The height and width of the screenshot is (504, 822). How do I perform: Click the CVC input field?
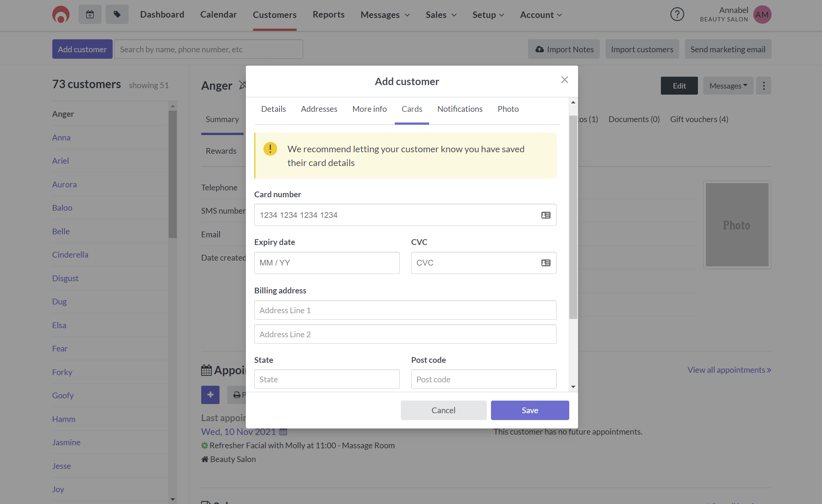(x=484, y=263)
